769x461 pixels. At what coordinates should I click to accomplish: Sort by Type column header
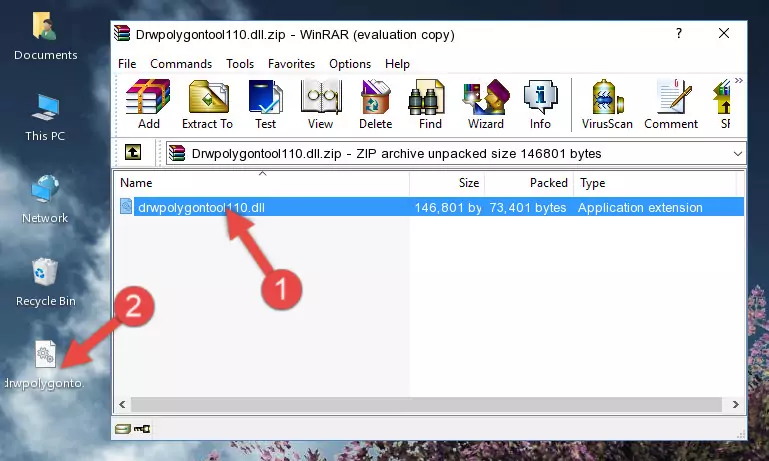tap(655, 182)
